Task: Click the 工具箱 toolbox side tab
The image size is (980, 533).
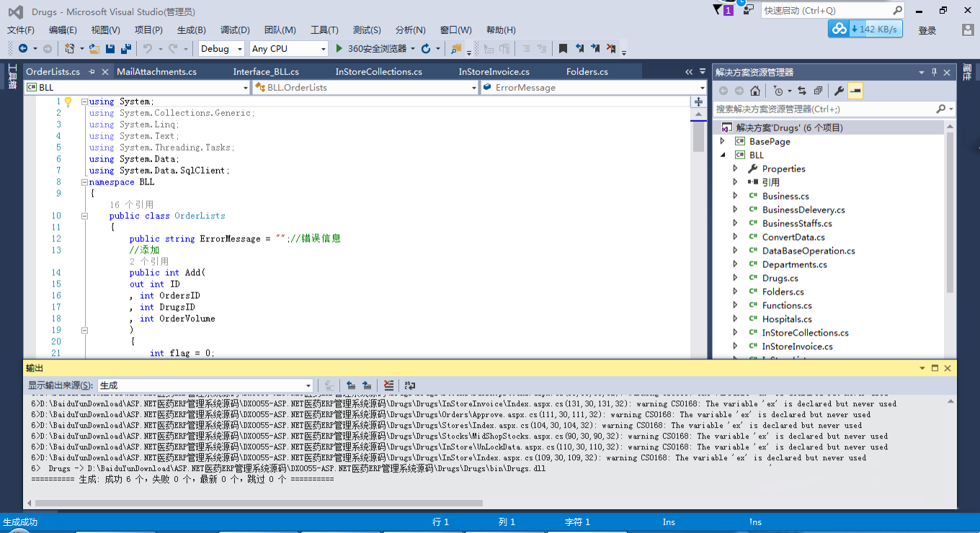Action: click(x=12, y=76)
